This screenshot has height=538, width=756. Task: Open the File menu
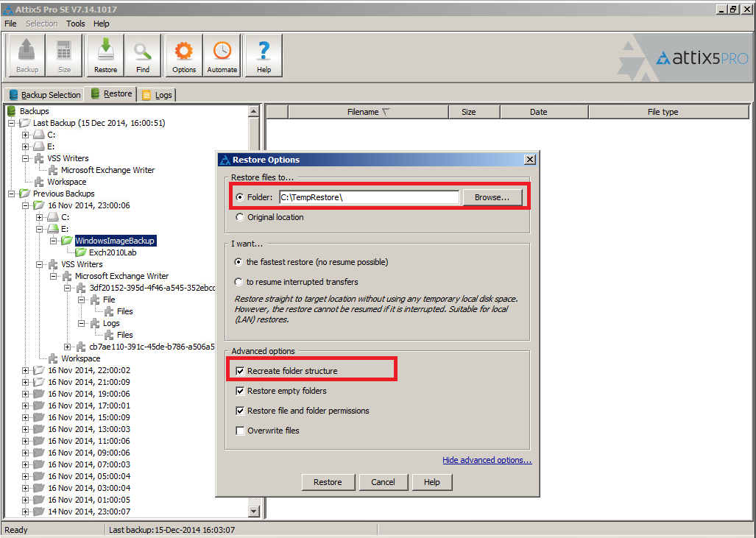tap(10, 24)
